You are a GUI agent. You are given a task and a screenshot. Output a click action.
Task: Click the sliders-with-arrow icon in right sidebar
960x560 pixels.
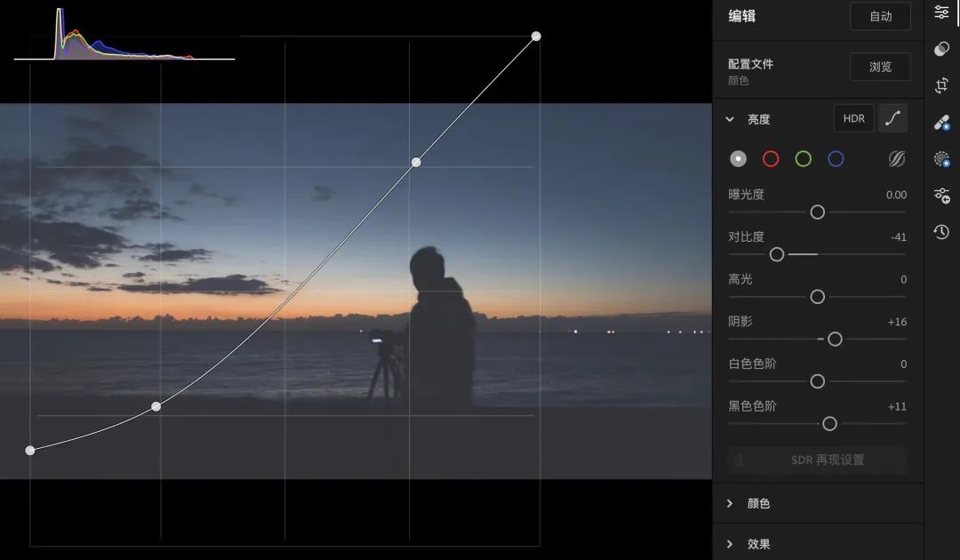click(941, 196)
